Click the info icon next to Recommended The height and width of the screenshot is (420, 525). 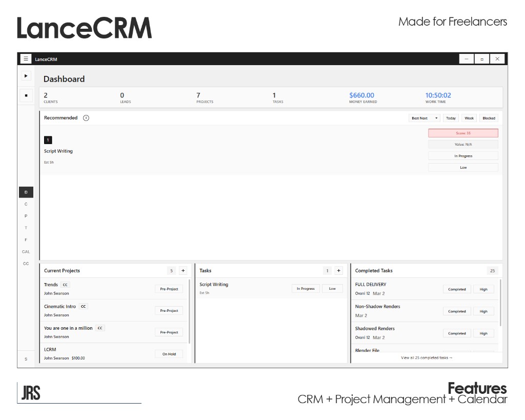click(86, 117)
